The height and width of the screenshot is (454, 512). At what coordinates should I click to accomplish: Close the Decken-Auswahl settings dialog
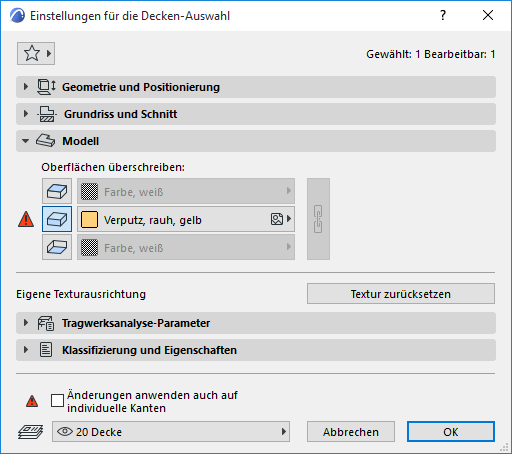coord(488,15)
